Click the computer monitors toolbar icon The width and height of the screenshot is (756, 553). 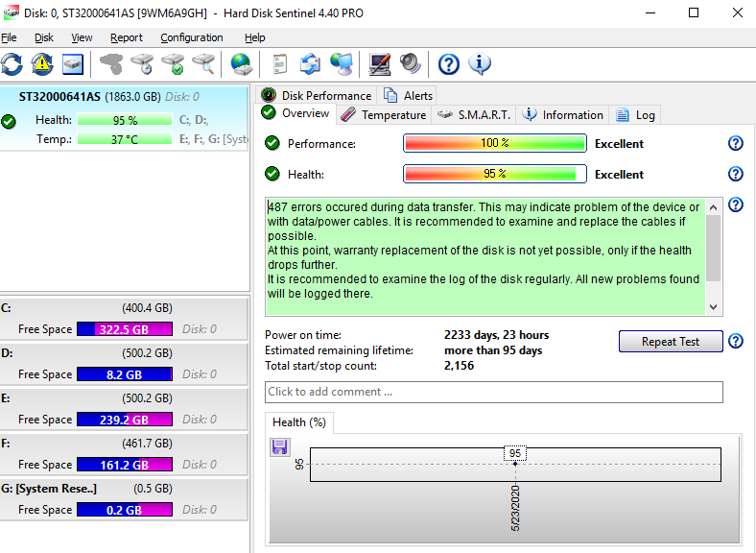pos(342,64)
